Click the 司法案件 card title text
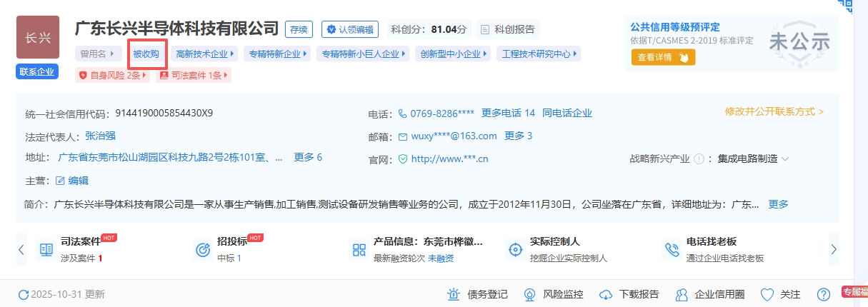The height and width of the screenshot is (307, 868). 81,242
